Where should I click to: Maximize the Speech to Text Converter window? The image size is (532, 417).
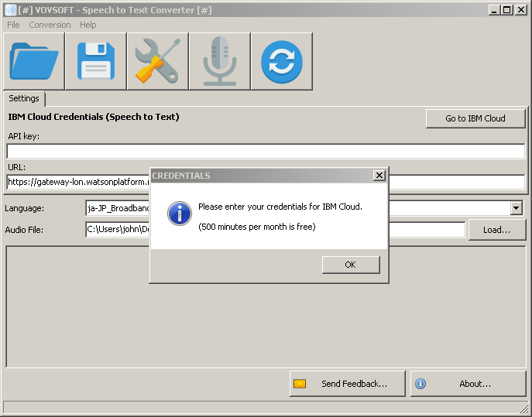pyautogui.click(x=507, y=10)
